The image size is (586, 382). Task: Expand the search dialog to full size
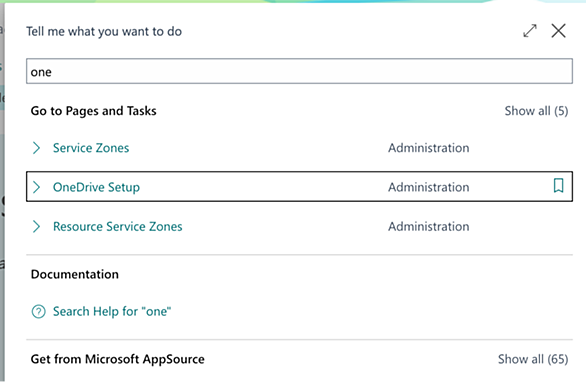[530, 31]
